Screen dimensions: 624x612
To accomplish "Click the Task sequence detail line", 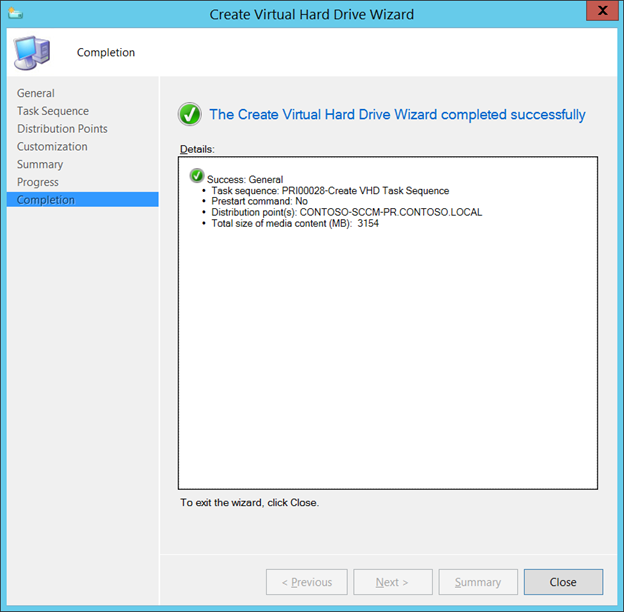I will [x=330, y=190].
